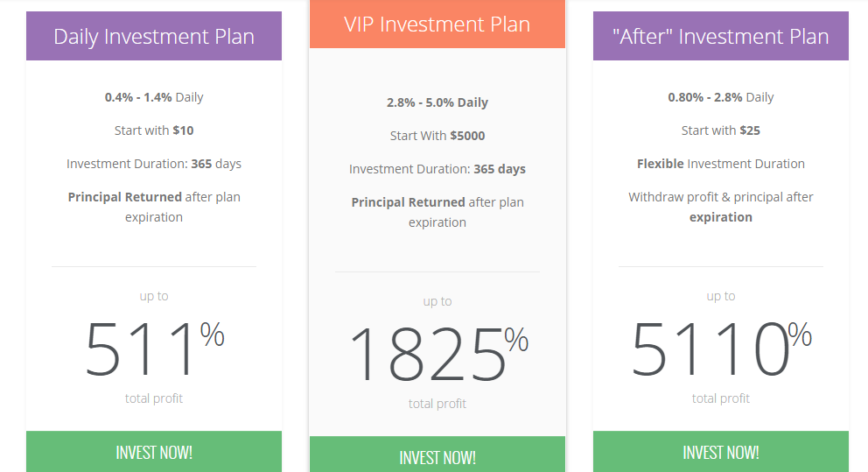Select the Daily Investment Plan purple header
Screen dimensions: 868x472
click(x=154, y=37)
